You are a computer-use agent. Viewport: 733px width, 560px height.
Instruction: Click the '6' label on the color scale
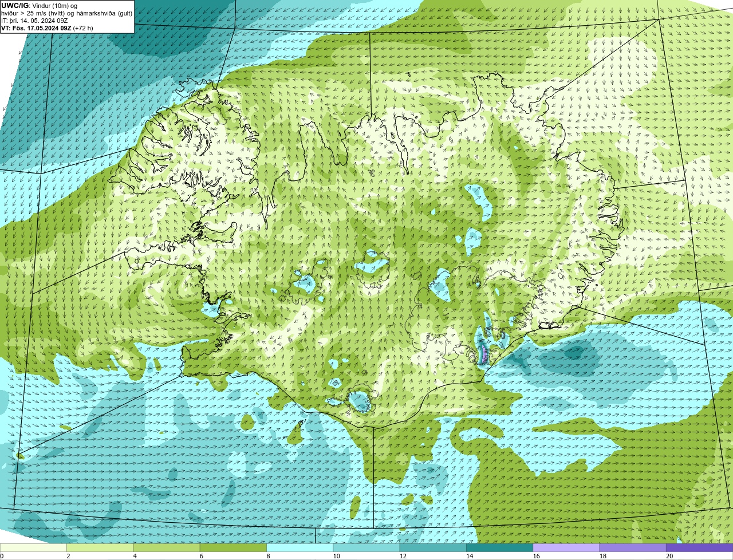click(202, 556)
